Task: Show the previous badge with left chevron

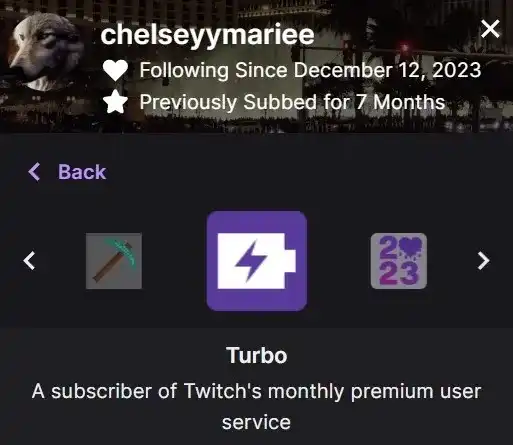Action: pos(29,261)
